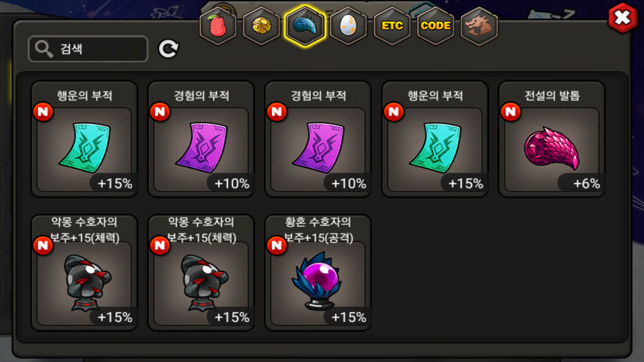Open the egg inventory tab
Screen dimensions: 644x362
(349, 27)
